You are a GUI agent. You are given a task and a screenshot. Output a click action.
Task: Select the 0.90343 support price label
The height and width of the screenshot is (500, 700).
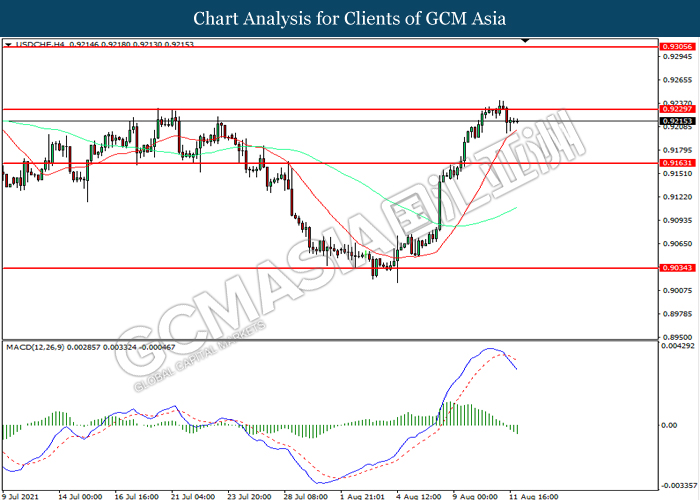pyautogui.click(x=677, y=268)
